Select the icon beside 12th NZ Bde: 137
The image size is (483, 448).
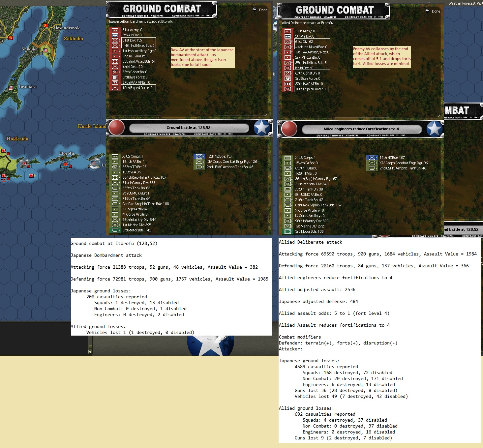[199, 157]
